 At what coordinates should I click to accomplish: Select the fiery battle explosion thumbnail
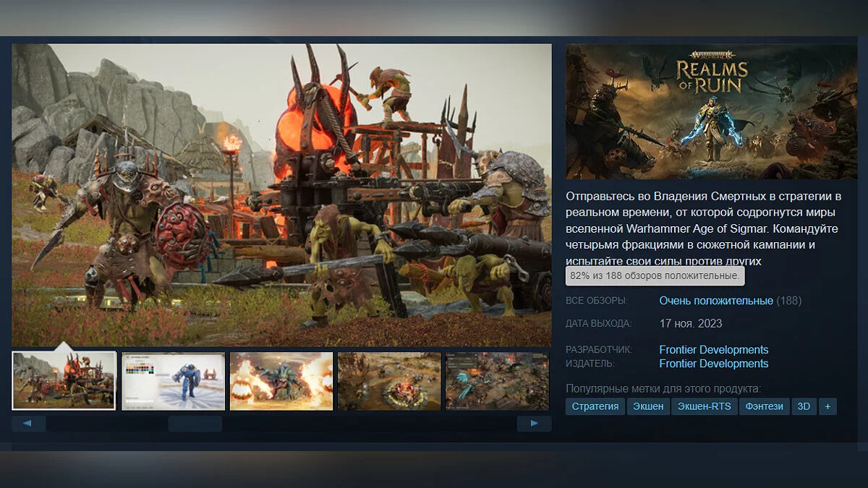pyautogui.click(x=281, y=381)
